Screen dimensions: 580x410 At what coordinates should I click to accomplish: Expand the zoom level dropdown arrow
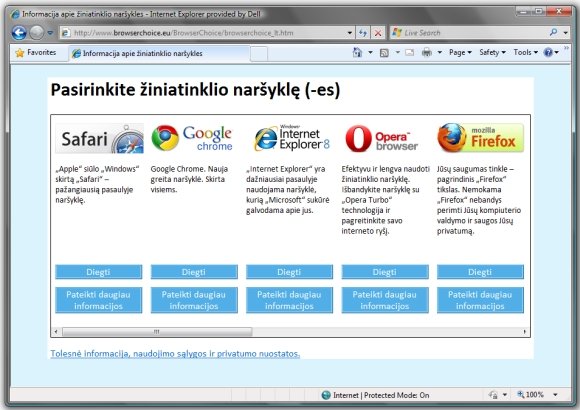[555, 395]
